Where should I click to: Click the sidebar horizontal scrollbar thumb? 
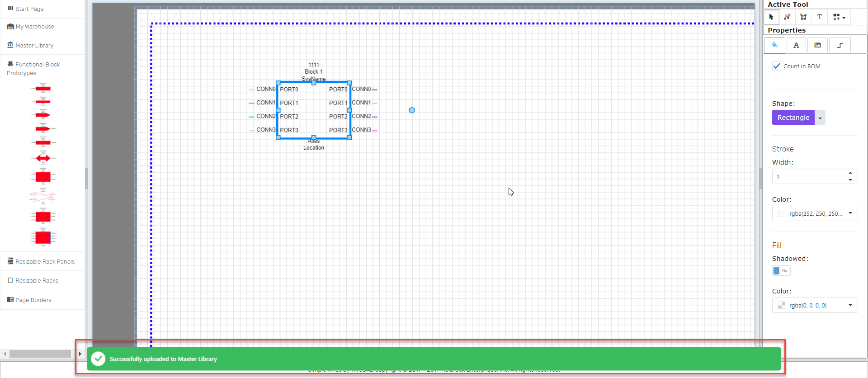[40, 354]
